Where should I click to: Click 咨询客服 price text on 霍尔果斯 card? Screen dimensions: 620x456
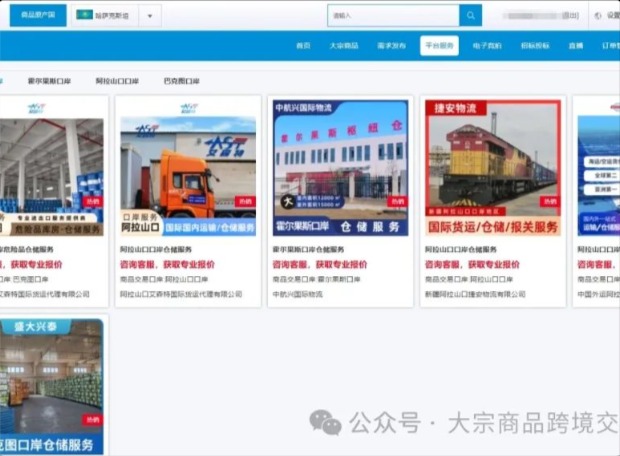point(320,264)
